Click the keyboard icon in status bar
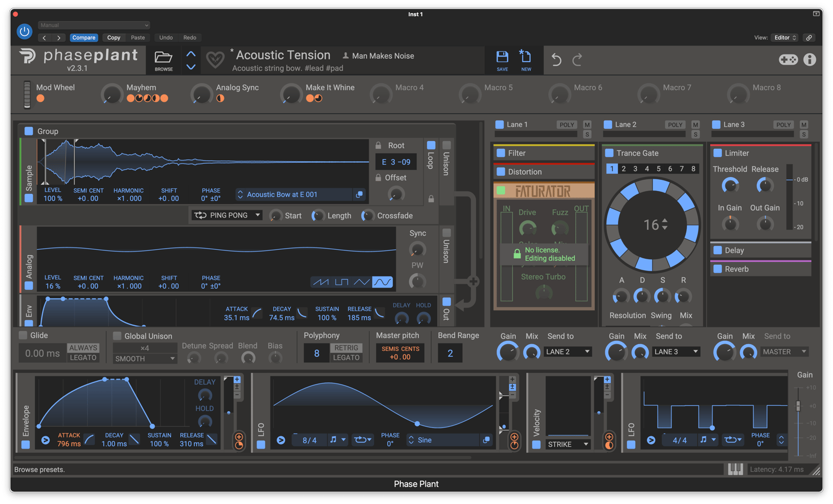This screenshot has width=833, height=504. coord(735,470)
